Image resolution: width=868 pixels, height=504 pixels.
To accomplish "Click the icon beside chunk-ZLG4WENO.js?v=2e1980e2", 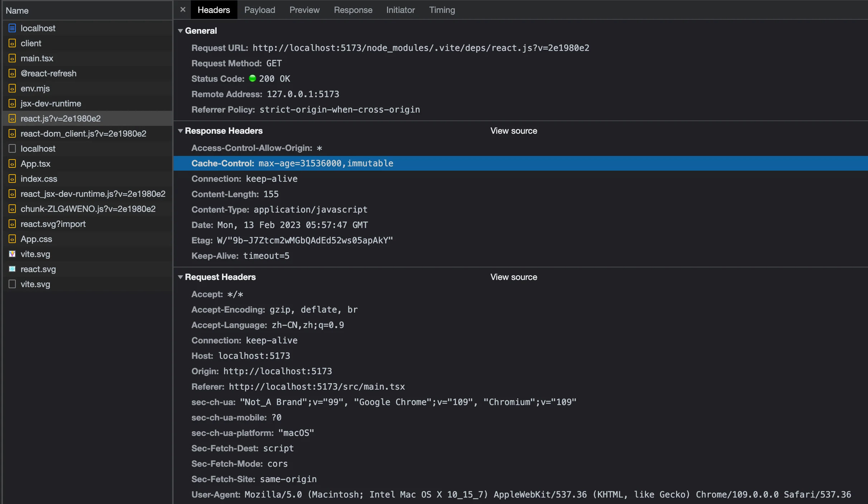I will pyautogui.click(x=12, y=209).
